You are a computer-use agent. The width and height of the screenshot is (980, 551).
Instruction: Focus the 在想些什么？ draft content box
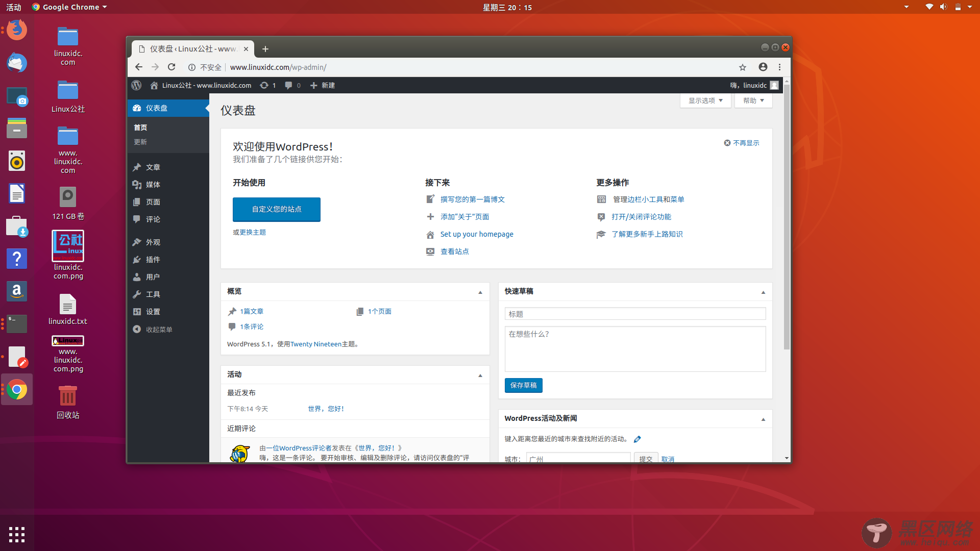coord(635,349)
